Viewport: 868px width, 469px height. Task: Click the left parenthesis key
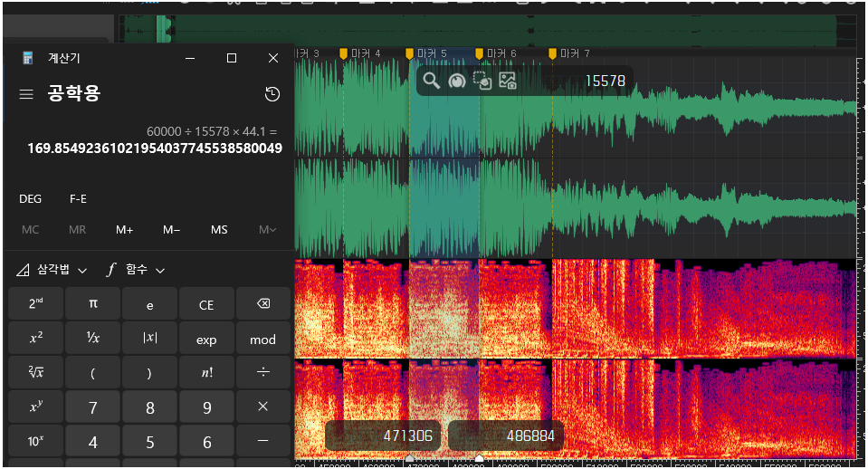click(93, 373)
